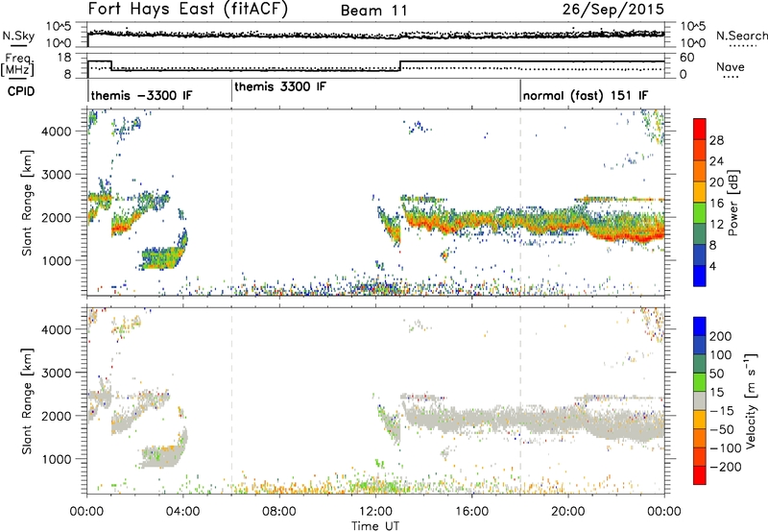
Task: Select the "themis -3300 IF" CPID marker
Action: pos(141,95)
